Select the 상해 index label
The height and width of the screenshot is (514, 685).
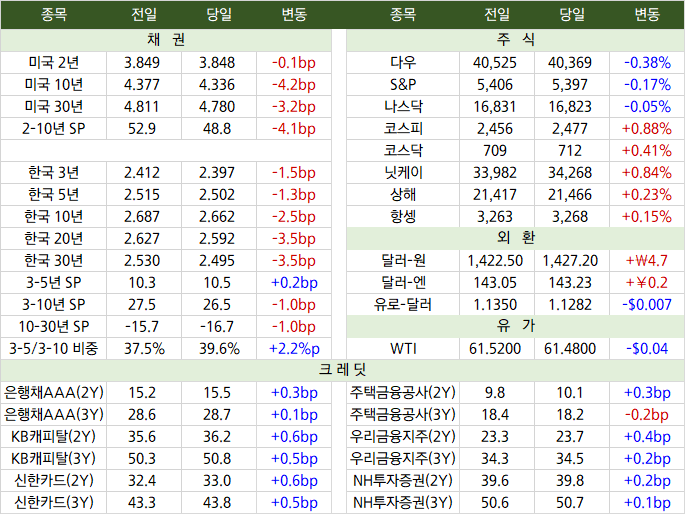(403, 195)
